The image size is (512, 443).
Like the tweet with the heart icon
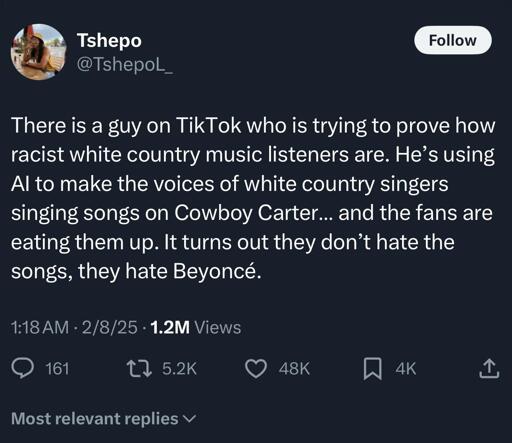coord(256,369)
